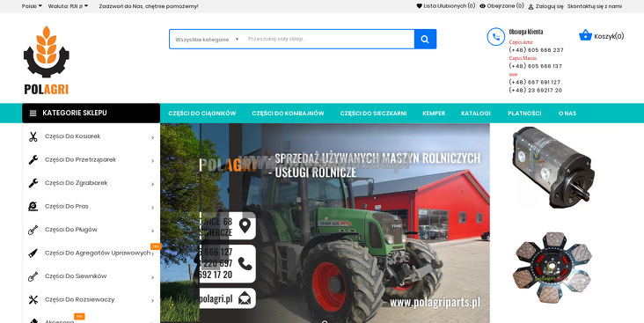Click the phone customer service icon

(495, 37)
